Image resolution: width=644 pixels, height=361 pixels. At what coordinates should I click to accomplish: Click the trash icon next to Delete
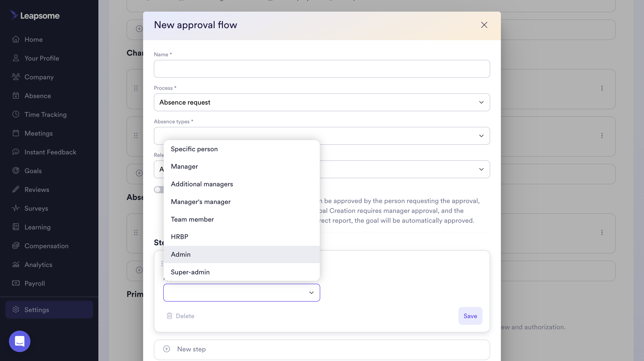coord(169,316)
